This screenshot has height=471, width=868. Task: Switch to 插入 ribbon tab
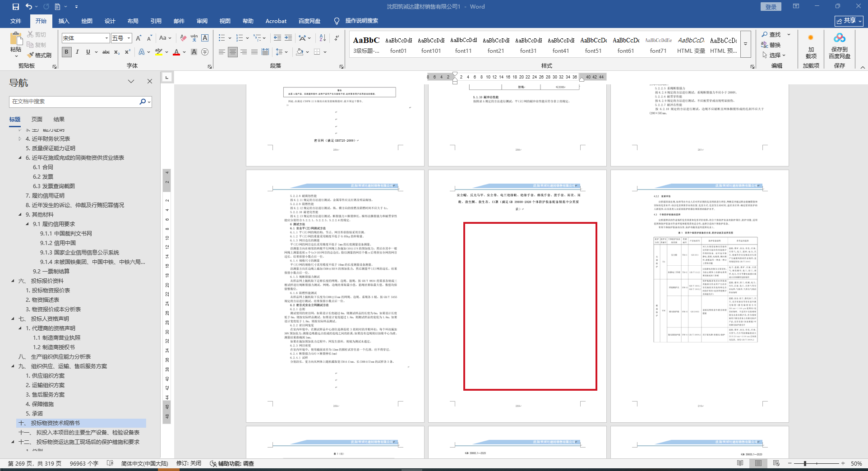tap(64, 21)
